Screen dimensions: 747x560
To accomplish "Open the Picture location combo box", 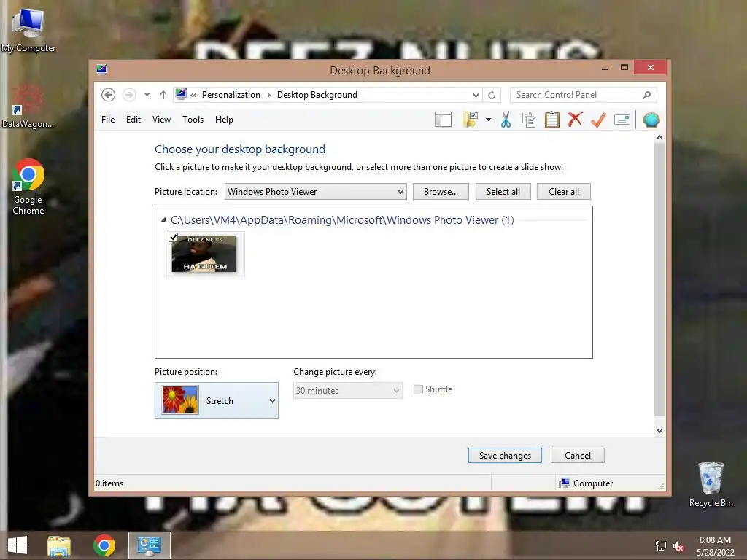I will [315, 192].
